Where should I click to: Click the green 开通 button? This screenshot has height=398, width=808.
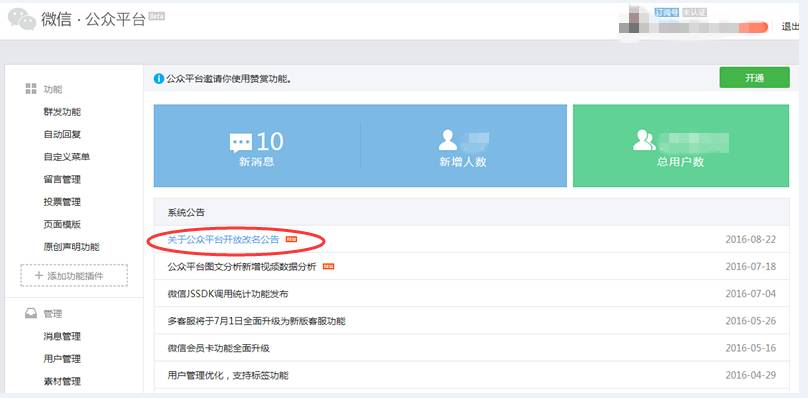point(754,78)
